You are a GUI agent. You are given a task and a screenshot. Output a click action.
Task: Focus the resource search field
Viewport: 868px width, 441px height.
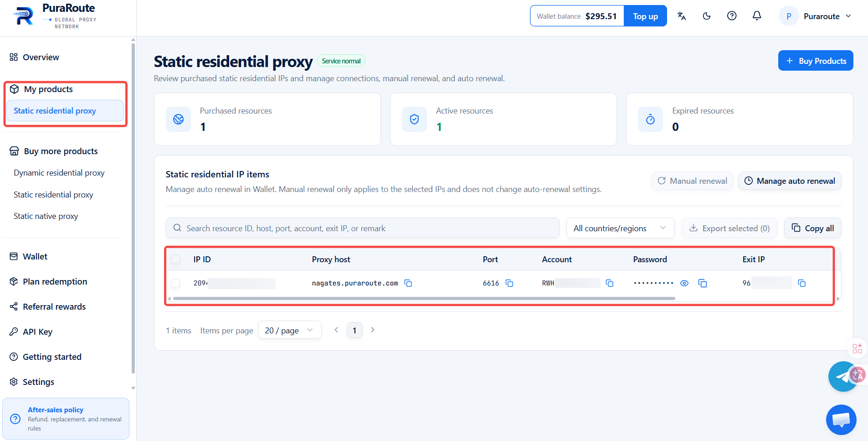[362, 228]
